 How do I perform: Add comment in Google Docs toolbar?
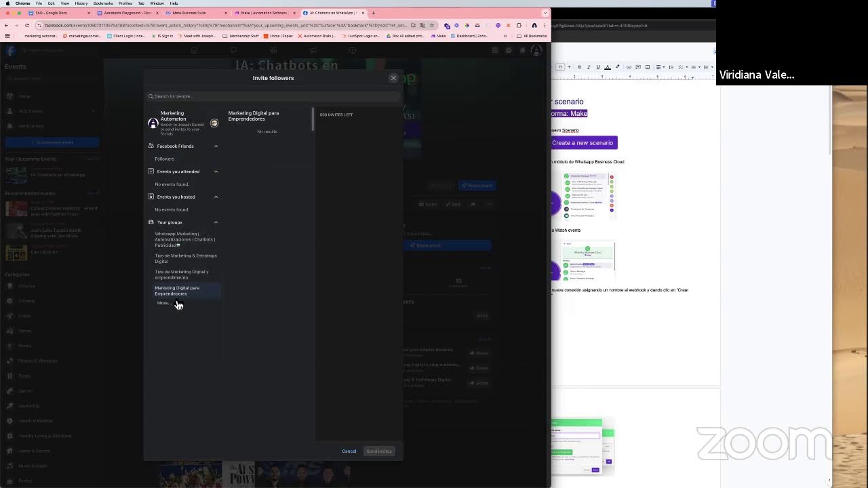638,67
